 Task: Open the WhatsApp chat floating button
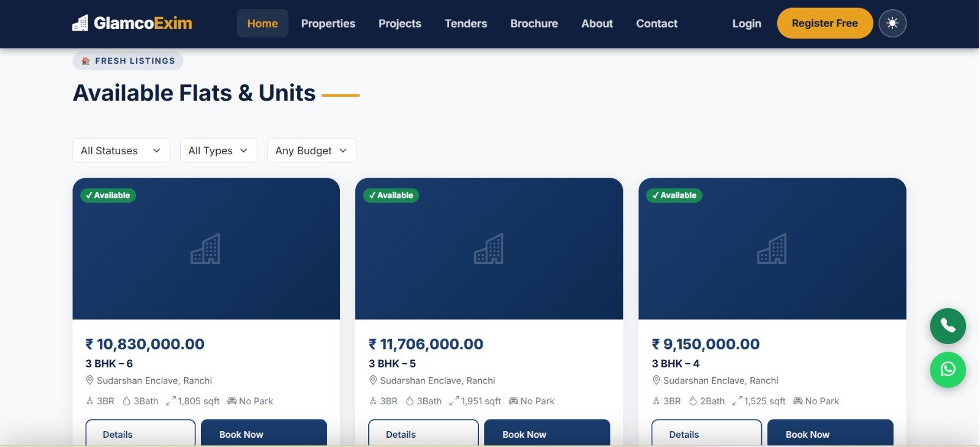click(x=948, y=370)
